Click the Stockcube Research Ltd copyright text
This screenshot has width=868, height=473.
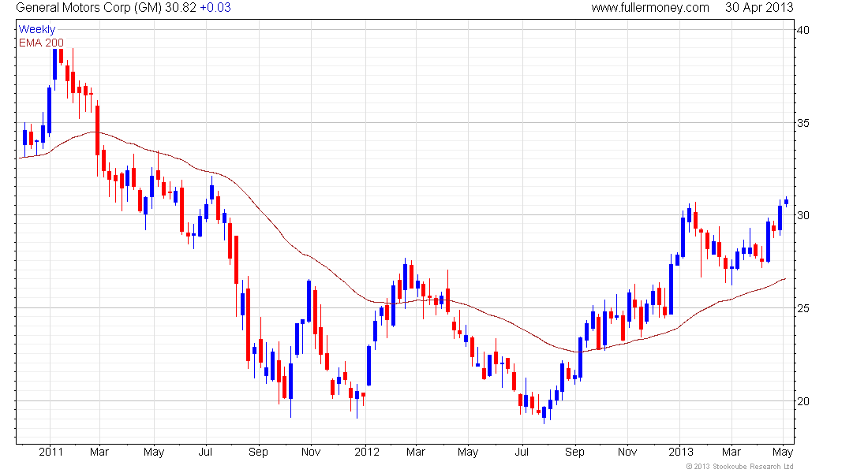pos(739,467)
